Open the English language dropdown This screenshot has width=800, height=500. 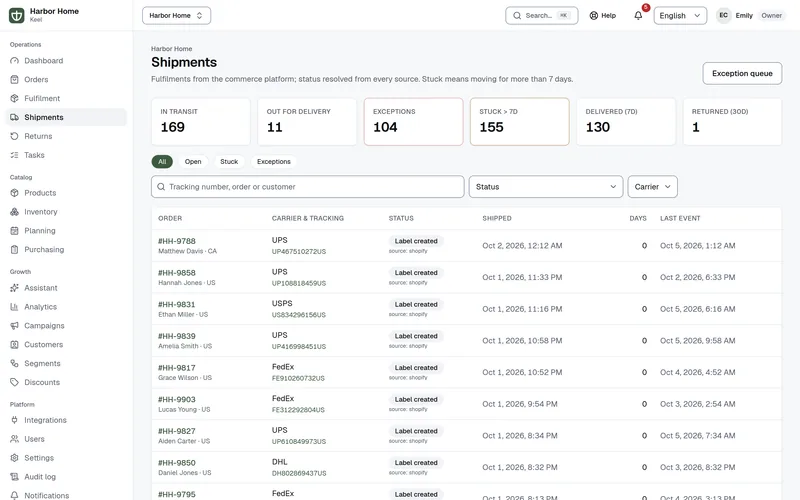pyautogui.click(x=680, y=15)
